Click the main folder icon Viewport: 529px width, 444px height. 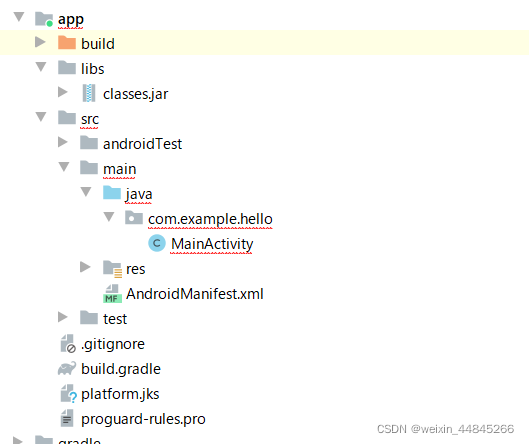tap(89, 168)
